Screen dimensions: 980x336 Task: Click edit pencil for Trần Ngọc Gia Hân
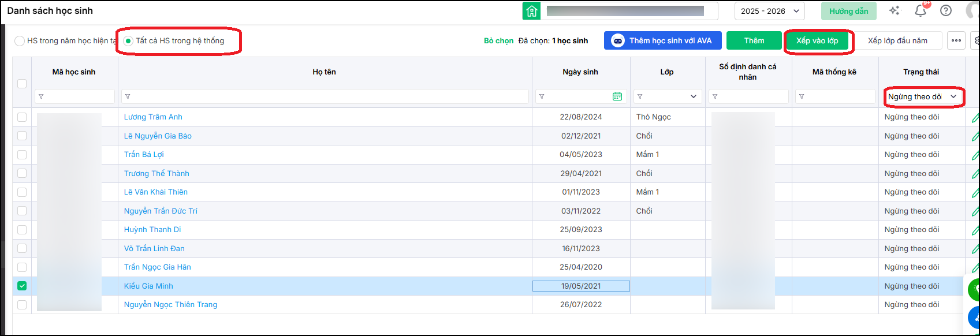[x=975, y=267]
